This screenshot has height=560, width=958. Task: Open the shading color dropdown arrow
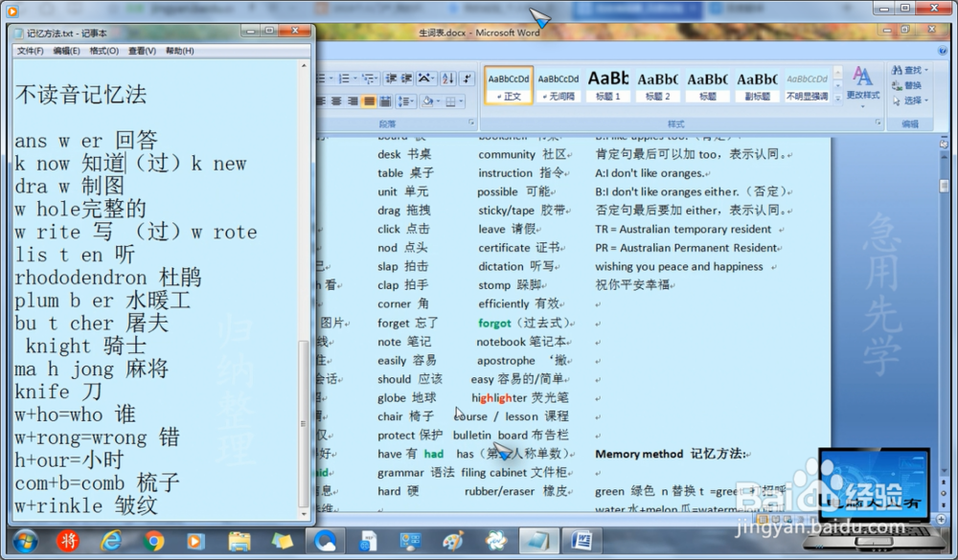438,101
